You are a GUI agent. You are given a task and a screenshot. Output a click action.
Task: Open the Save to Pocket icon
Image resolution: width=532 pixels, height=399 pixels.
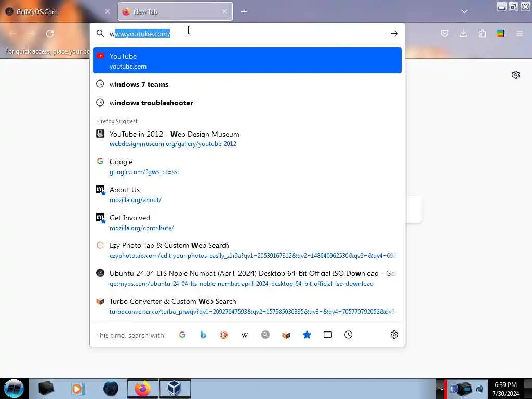(445, 33)
